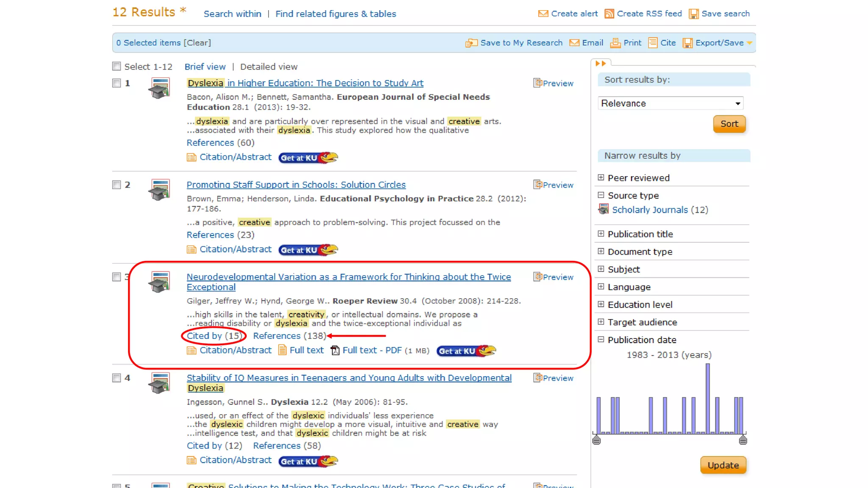Viewport: 868px width, 488px height.
Task: Click the Preview icon for result 2
Action: [x=537, y=185]
